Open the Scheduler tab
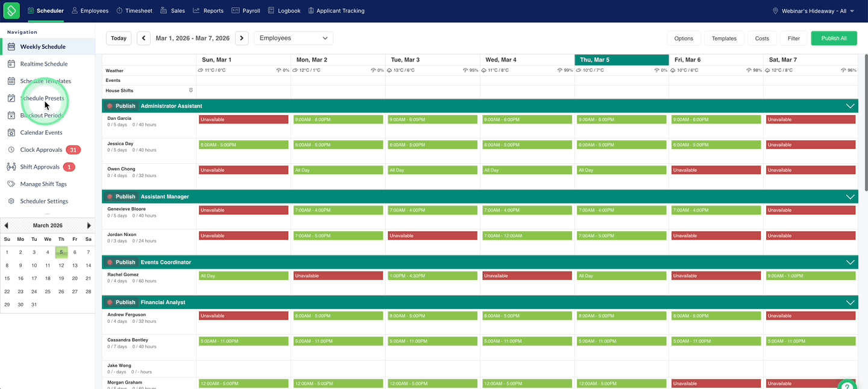Screen dimensions: 868x389 point(45,11)
